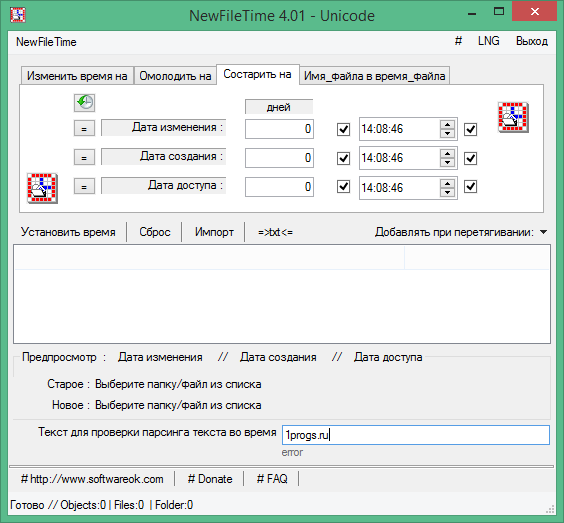Open the softwareok.com link
The image size is (564, 523).
click(92, 479)
